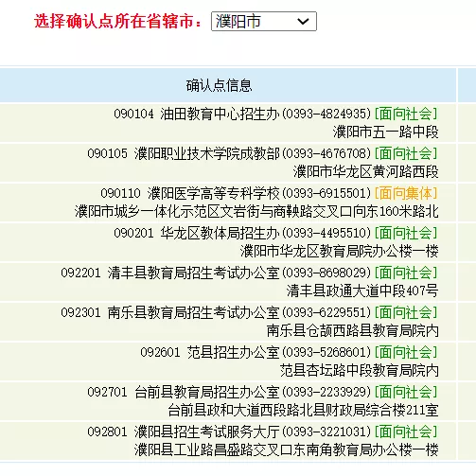Select row 092801 濮阳县招生考试服务大厅
The image size is (476, 476).
228,441
